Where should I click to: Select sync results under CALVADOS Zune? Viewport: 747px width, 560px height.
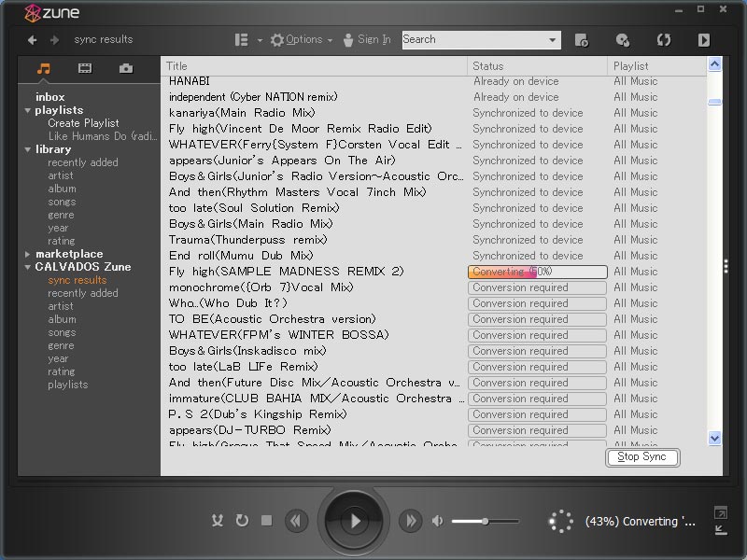pos(78,281)
